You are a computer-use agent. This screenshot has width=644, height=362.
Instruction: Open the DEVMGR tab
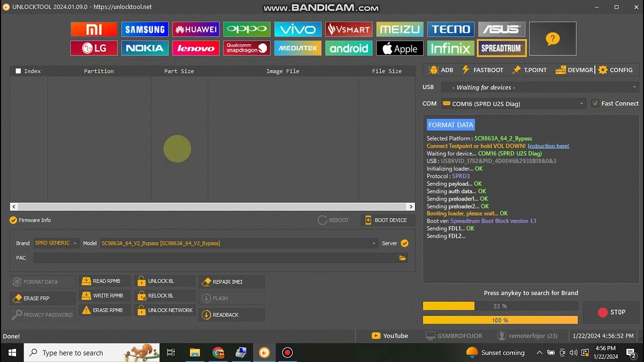coord(575,70)
